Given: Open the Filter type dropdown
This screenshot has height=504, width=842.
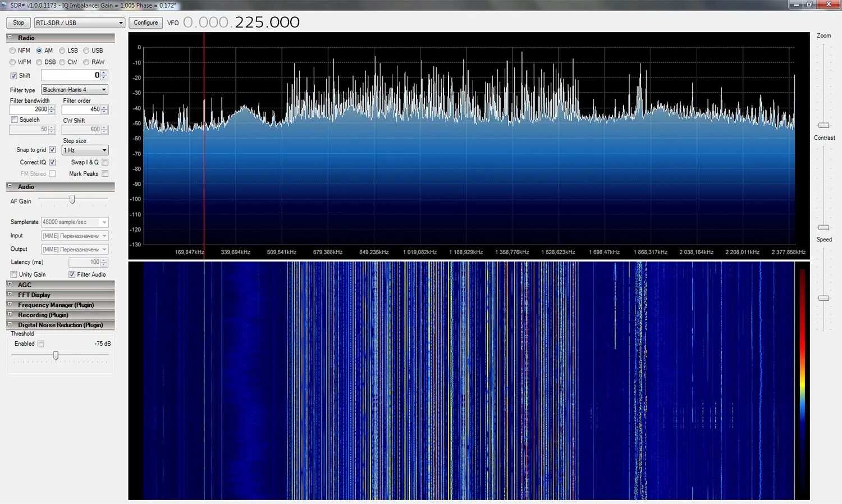Looking at the screenshot, I should (x=103, y=89).
